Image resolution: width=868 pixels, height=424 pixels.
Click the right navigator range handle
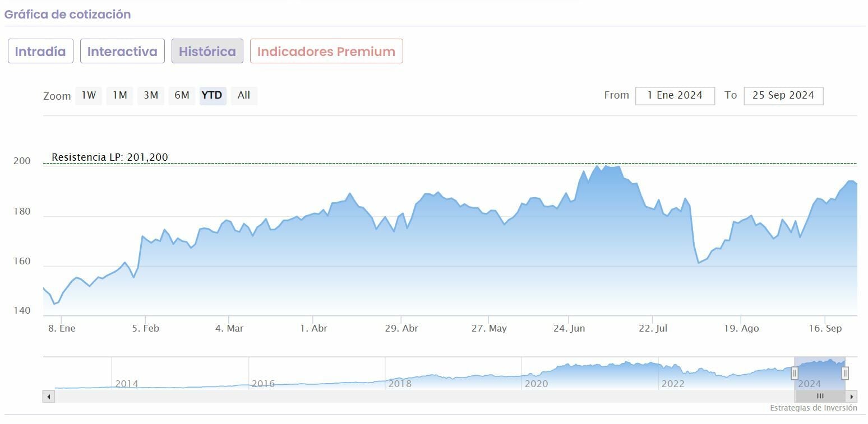click(x=845, y=373)
